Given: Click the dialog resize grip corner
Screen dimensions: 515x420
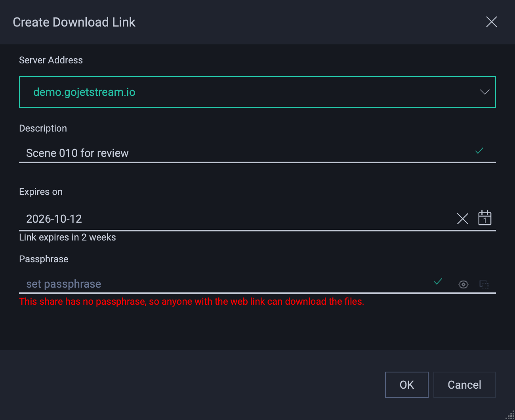Looking at the screenshot, I should 510,415.
